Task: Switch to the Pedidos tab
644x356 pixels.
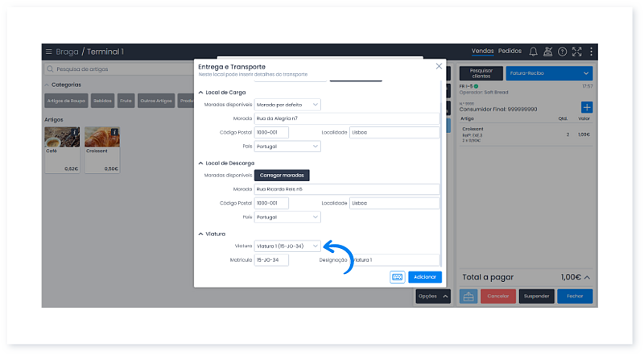Action: (x=510, y=52)
